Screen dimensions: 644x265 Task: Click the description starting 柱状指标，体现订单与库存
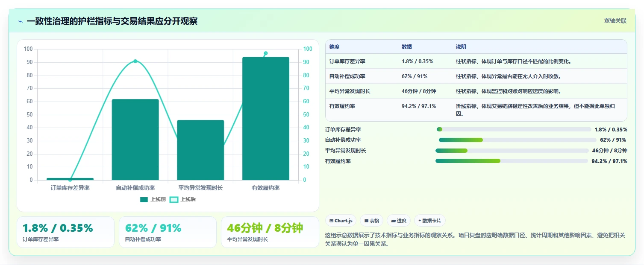point(514,61)
